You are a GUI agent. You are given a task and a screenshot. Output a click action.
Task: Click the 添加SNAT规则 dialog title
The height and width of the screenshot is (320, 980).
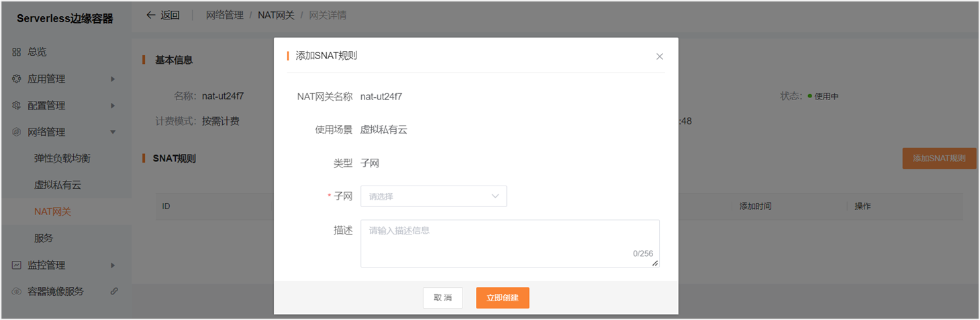pos(326,56)
